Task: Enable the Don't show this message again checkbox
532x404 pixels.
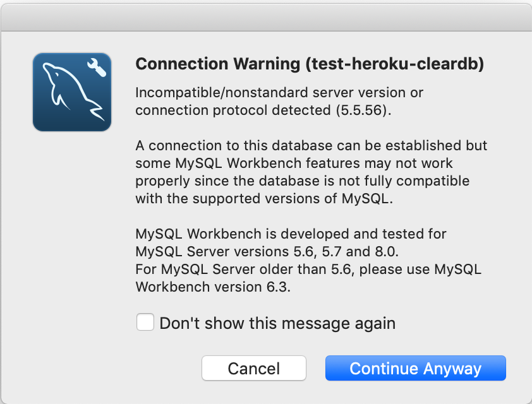Action: 145,322
